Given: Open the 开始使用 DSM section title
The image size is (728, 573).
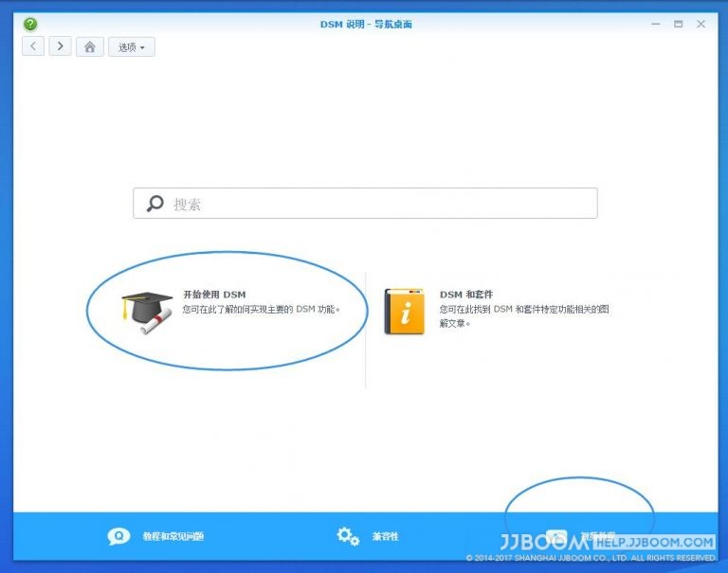Looking at the screenshot, I should [214, 295].
